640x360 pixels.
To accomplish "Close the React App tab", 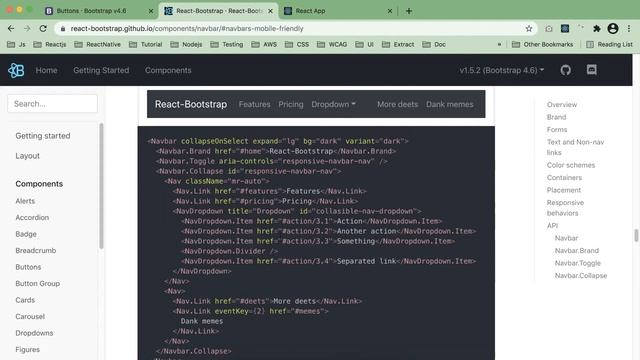I will coord(389,11).
